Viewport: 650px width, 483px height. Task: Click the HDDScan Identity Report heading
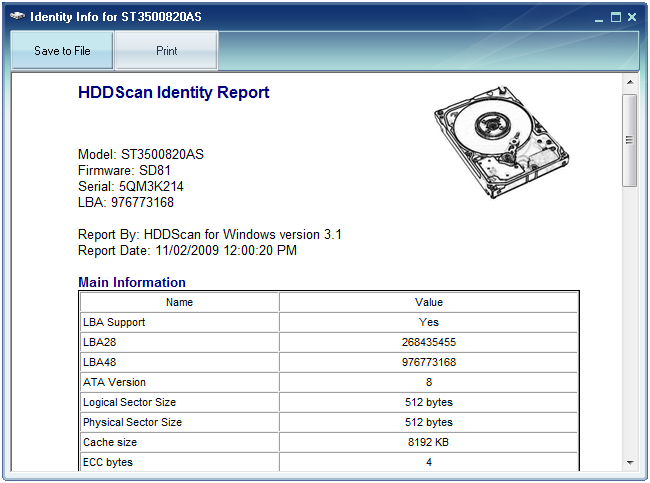click(x=174, y=92)
